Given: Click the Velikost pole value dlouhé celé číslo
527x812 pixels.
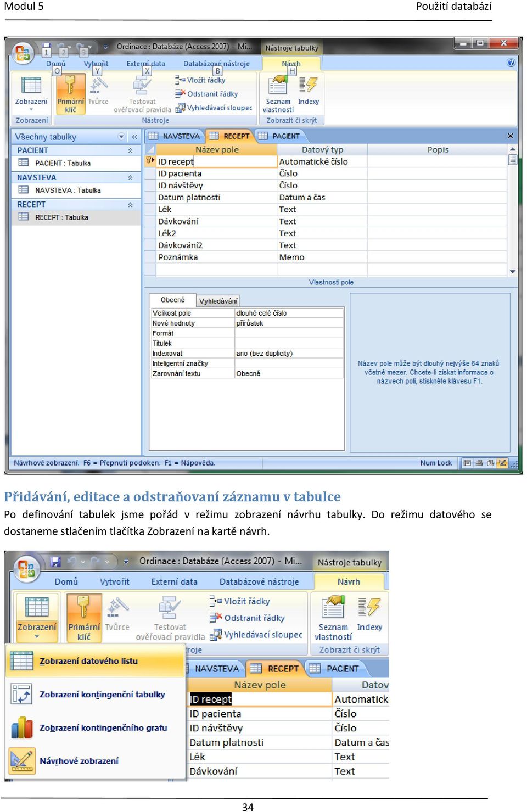Looking at the screenshot, I should tap(289, 313).
